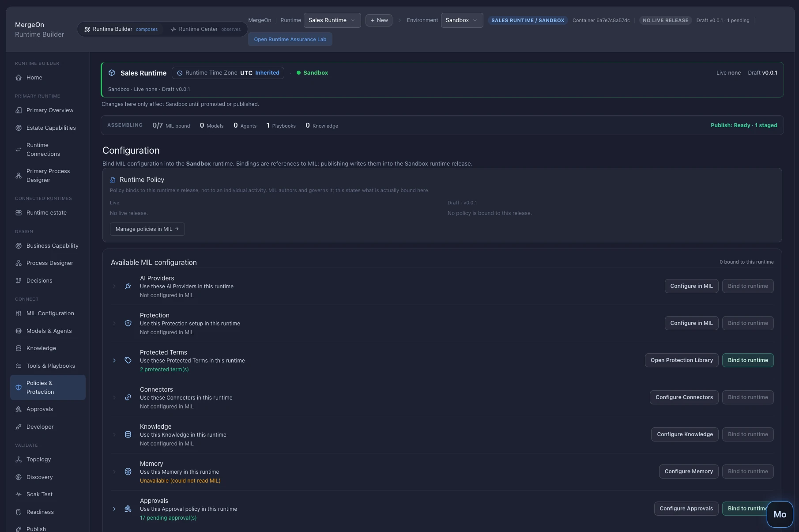The image size is (799, 532).
Task: Expand the Connectors row chevron
Action: click(x=114, y=398)
